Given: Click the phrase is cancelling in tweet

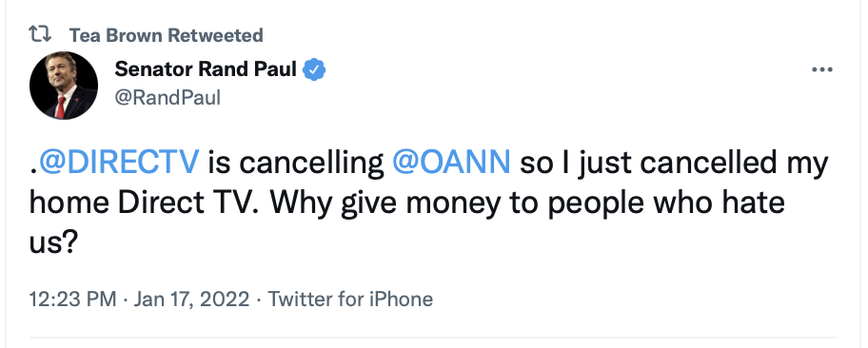Looking at the screenshot, I should [296, 162].
